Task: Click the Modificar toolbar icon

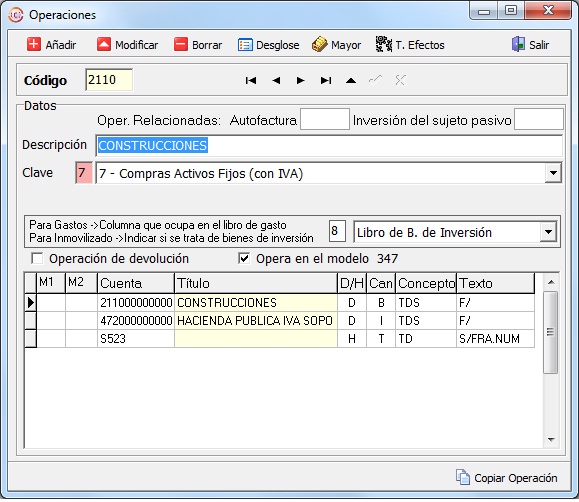Action: click(104, 44)
